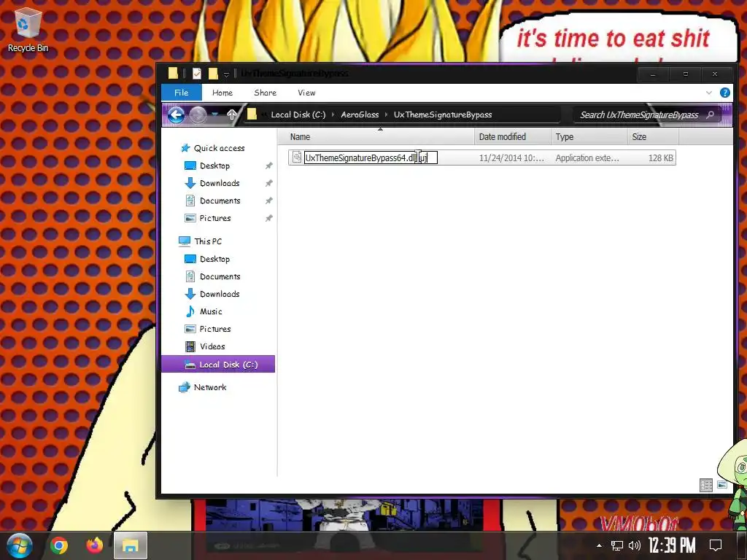
Task: Click the Application extension type cell
Action: coord(587,158)
